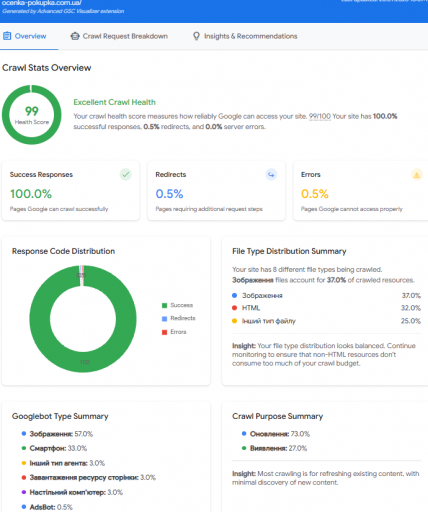This screenshot has height=512, width=428.
Task: Click the green checkmark icon on Success Responses
Action: [126, 174]
